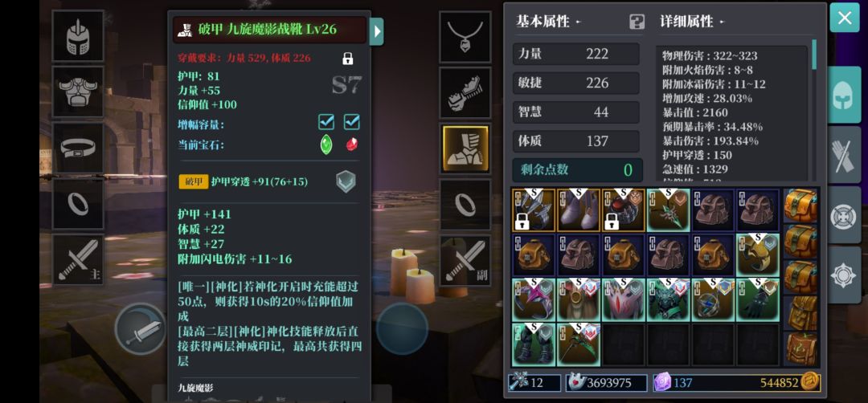The image size is (868, 403).
Task: Toggle the second 增幅容量 checkbox
Action: tap(351, 121)
